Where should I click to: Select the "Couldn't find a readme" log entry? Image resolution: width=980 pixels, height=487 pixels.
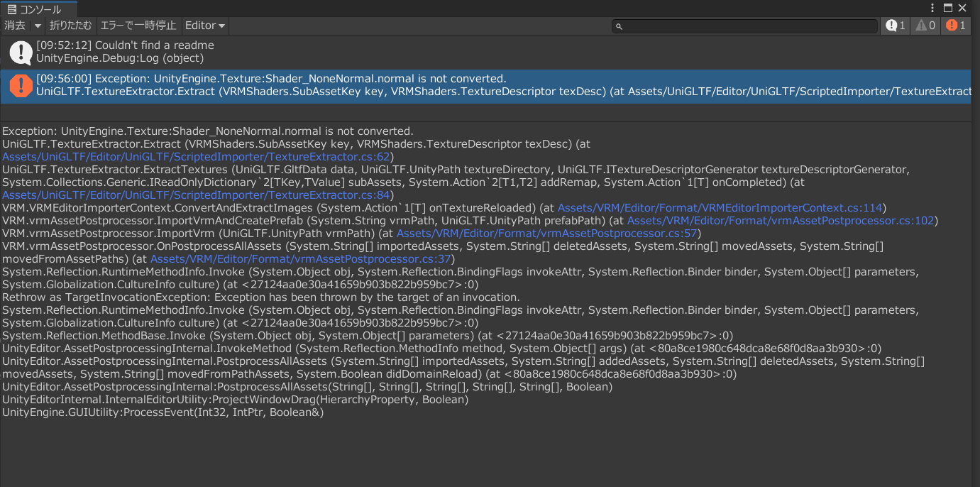click(x=485, y=52)
